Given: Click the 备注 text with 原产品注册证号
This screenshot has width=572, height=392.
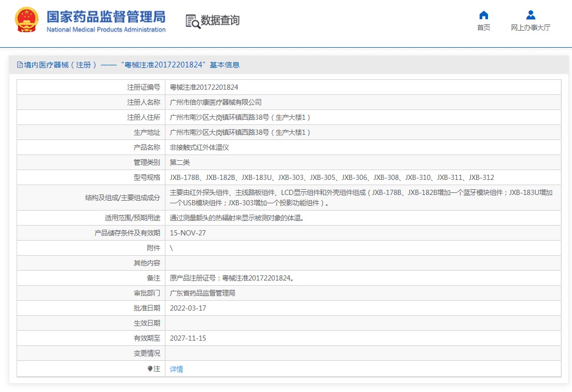Looking at the screenshot, I should tap(233, 278).
